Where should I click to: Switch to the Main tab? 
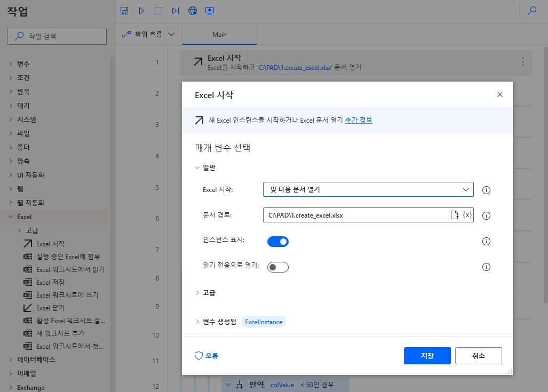pyautogui.click(x=219, y=34)
